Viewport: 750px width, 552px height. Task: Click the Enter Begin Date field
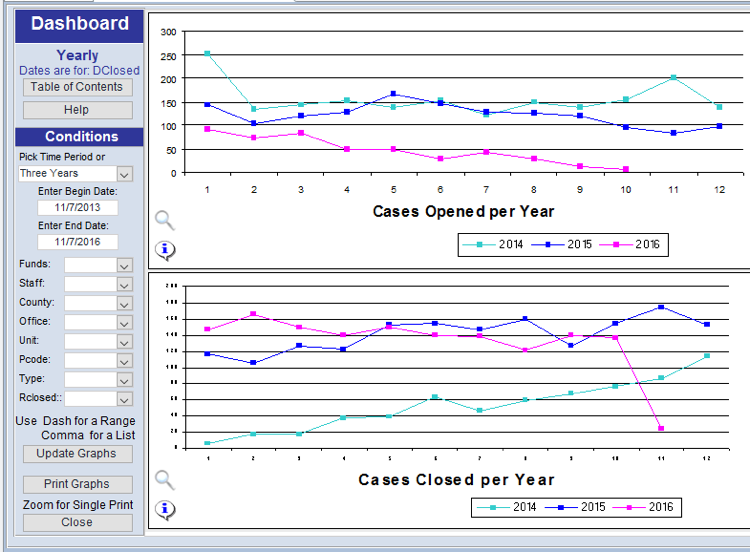(78, 208)
